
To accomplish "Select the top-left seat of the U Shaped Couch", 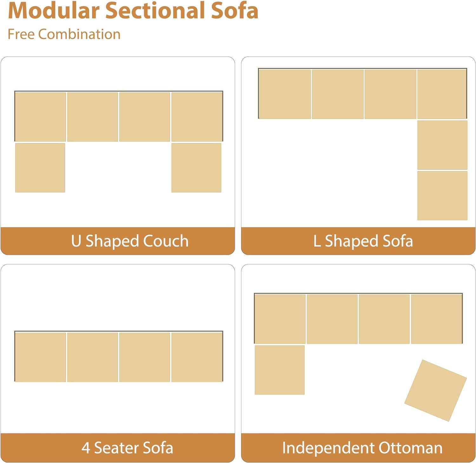I will pyautogui.click(x=41, y=117).
